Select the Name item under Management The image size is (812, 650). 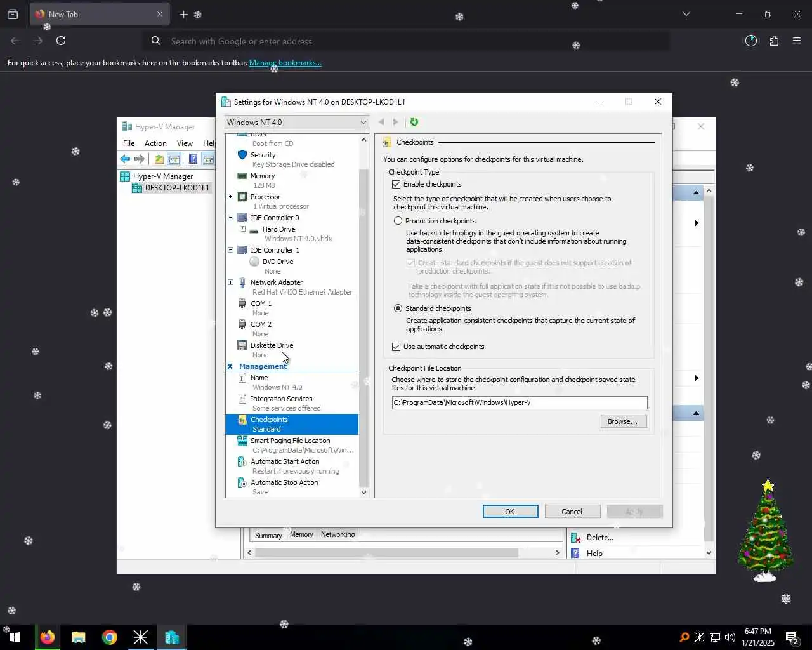pos(259,378)
